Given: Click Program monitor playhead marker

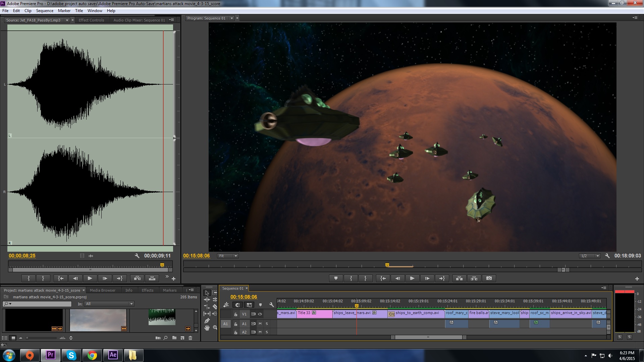Looking at the screenshot, I should 387,265.
